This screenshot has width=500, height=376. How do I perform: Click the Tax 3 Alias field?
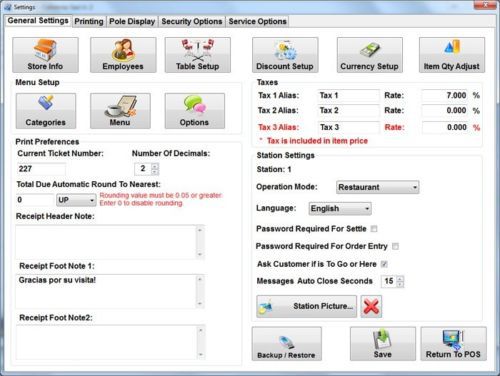click(349, 127)
